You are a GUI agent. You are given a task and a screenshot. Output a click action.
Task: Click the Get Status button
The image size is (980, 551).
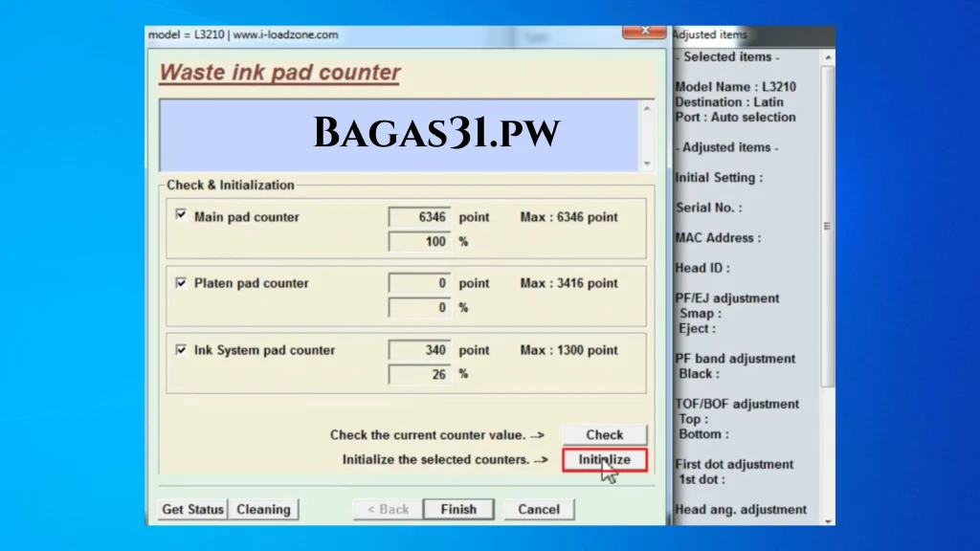pyautogui.click(x=192, y=509)
